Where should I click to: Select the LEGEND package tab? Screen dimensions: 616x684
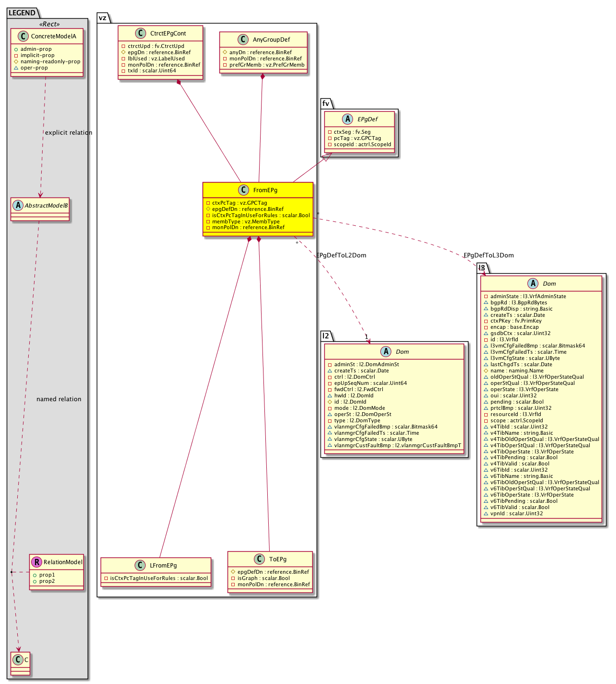[x=22, y=13]
